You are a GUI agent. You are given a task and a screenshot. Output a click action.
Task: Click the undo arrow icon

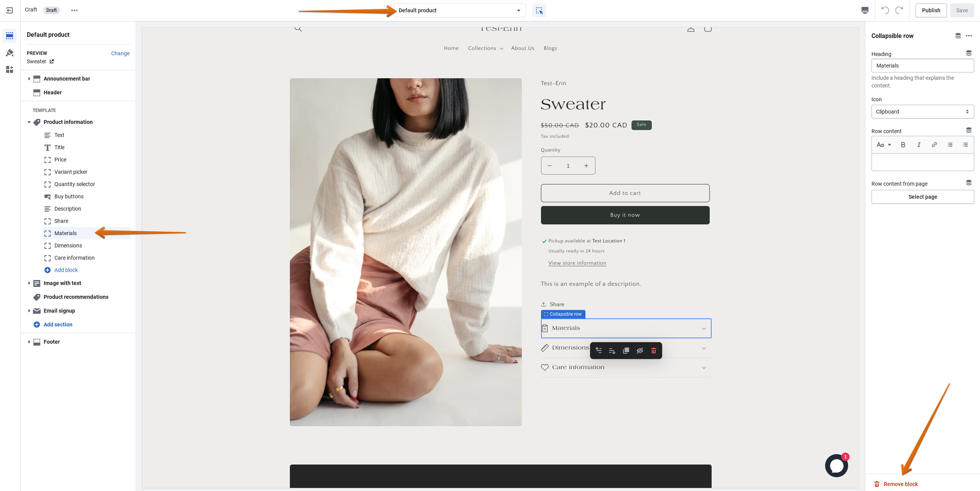[x=885, y=10]
